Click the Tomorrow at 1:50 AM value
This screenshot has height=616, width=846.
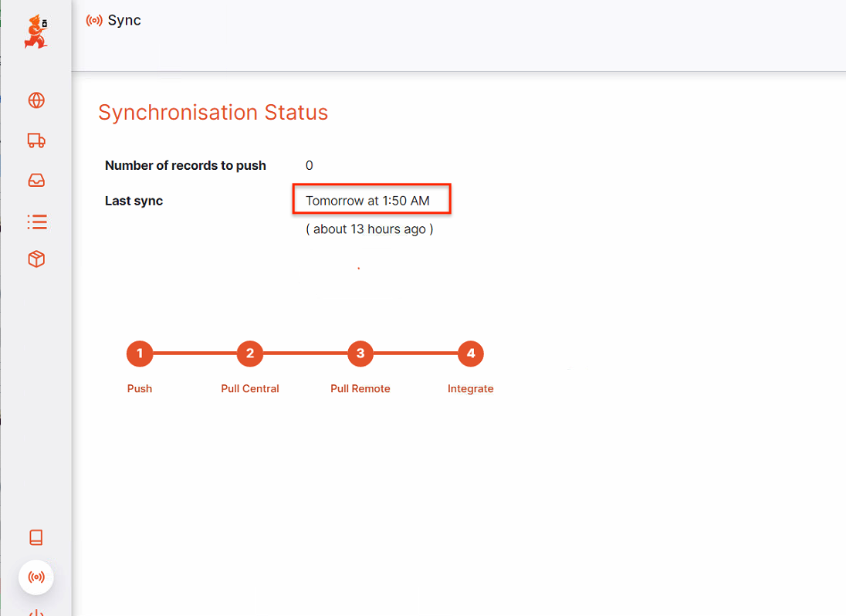click(367, 201)
